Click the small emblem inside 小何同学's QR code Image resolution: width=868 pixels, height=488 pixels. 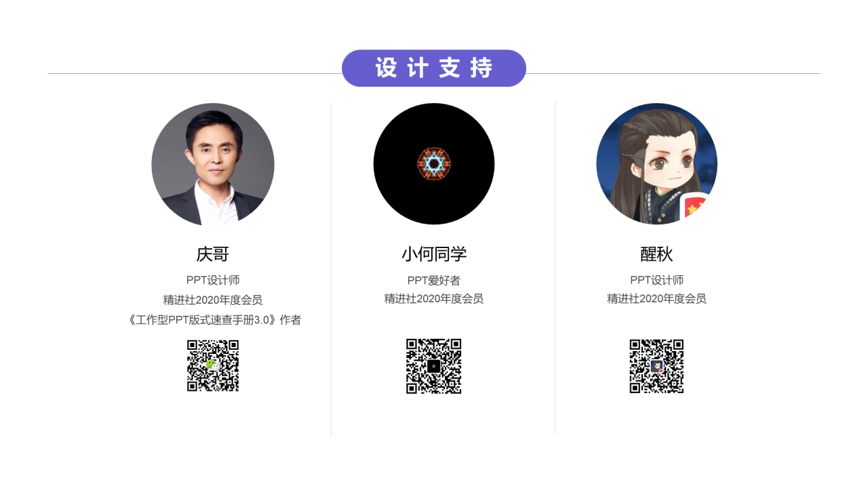point(434,366)
